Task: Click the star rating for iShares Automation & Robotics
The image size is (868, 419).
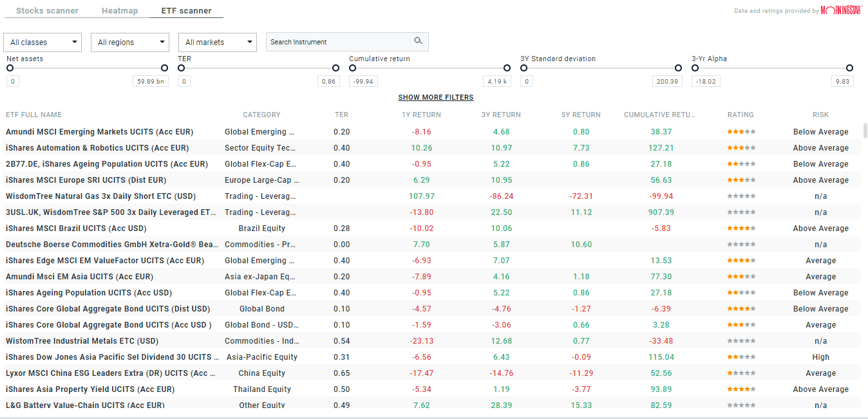Action: click(x=741, y=147)
